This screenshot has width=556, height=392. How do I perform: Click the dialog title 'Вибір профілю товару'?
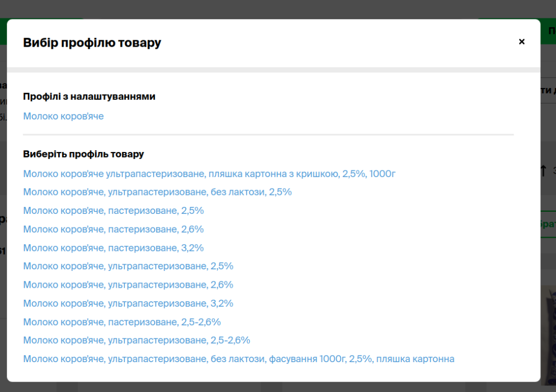[92, 42]
